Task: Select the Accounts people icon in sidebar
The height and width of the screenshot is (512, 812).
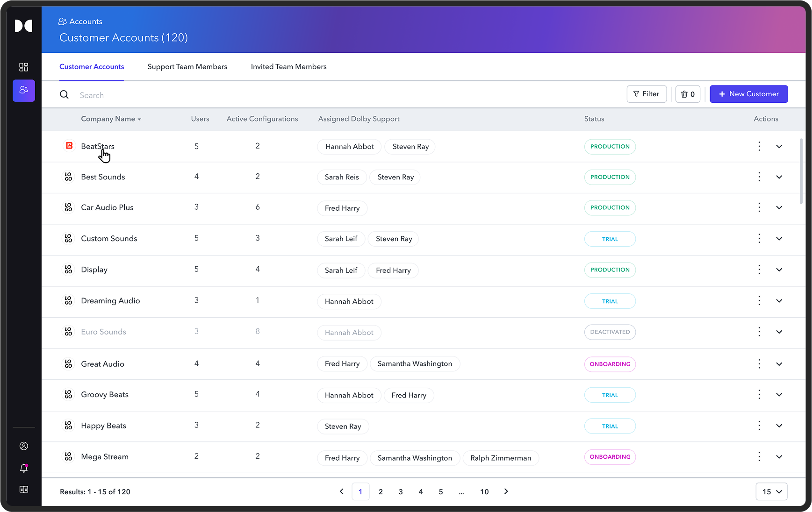Action: pyautogui.click(x=24, y=90)
